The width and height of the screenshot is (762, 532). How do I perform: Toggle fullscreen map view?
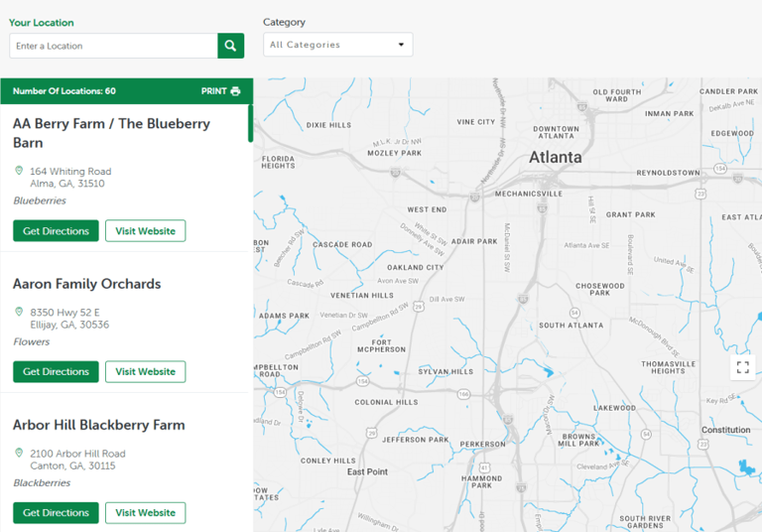[x=742, y=367]
